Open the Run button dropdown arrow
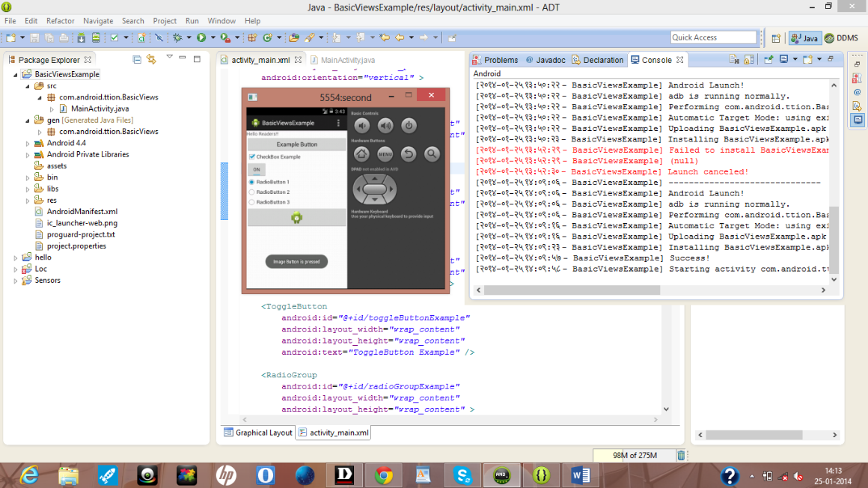The height and width of the screenshot is (488, 868). click(213, 37)
